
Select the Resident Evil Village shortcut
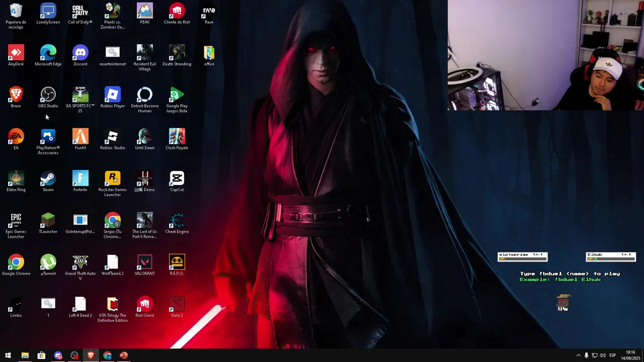coord(145,58)
